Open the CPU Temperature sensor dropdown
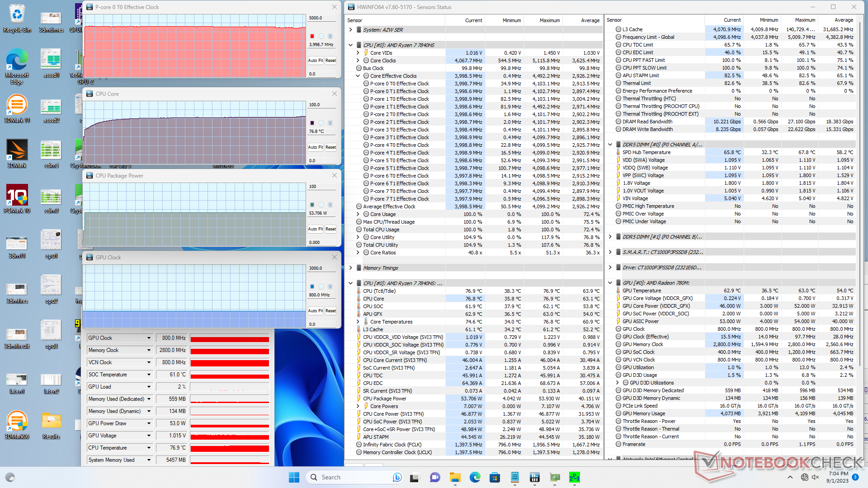868x488 pixels. (x=149, y=448)
